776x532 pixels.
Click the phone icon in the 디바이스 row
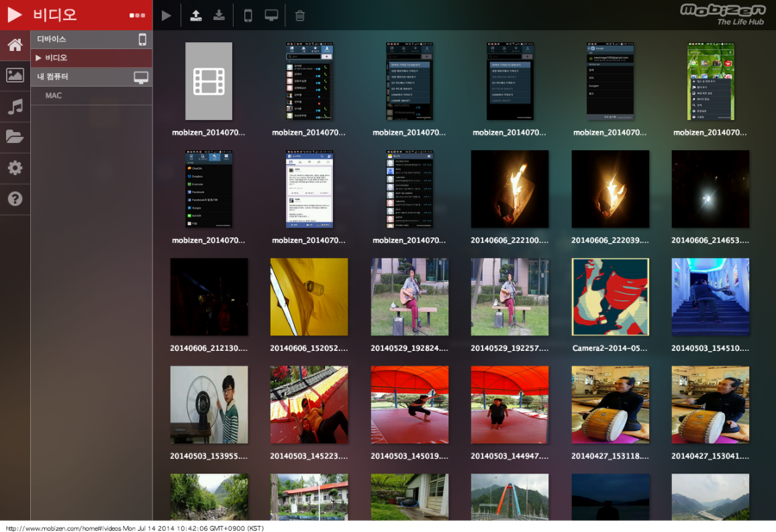click(x=142, y=39)
